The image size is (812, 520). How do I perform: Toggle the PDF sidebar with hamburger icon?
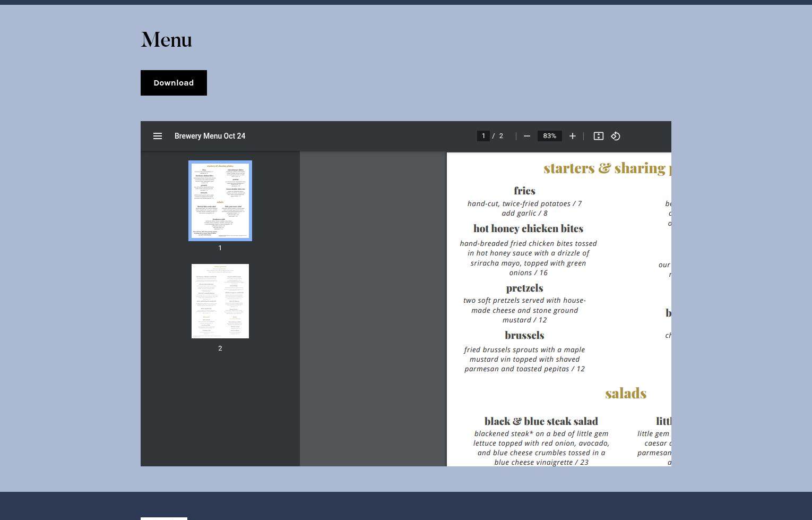click(x=158, y=136)
